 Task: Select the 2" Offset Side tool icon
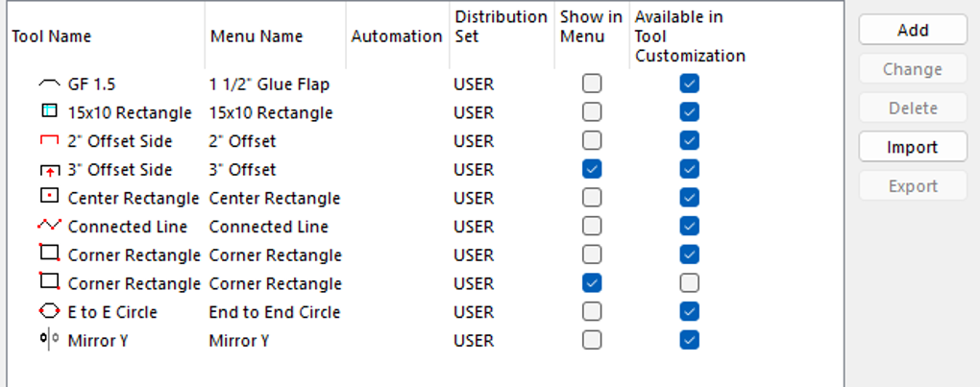(x=49, y=141)
